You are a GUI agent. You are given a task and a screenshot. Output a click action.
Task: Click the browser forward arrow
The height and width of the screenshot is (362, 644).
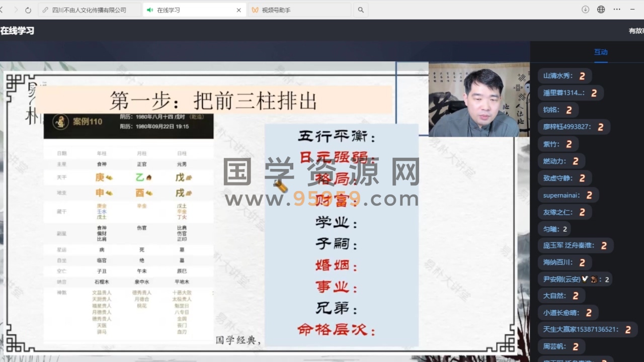coord(15,10)
